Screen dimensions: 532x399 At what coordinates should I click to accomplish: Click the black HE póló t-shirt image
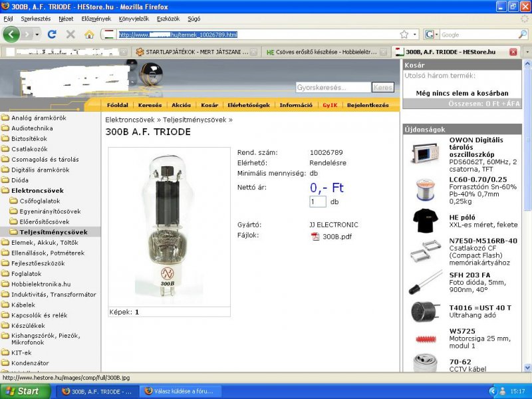coord(425,221)
